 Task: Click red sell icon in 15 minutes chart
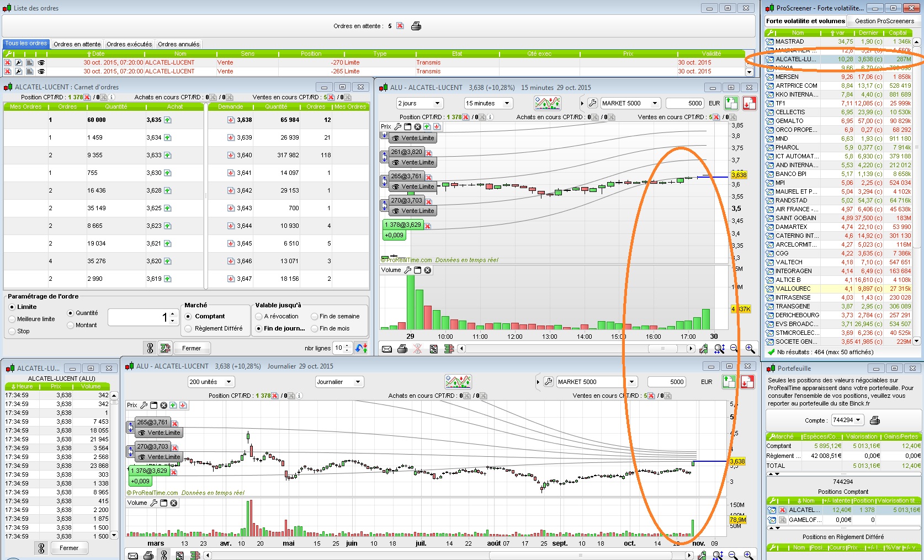(749, 103)
